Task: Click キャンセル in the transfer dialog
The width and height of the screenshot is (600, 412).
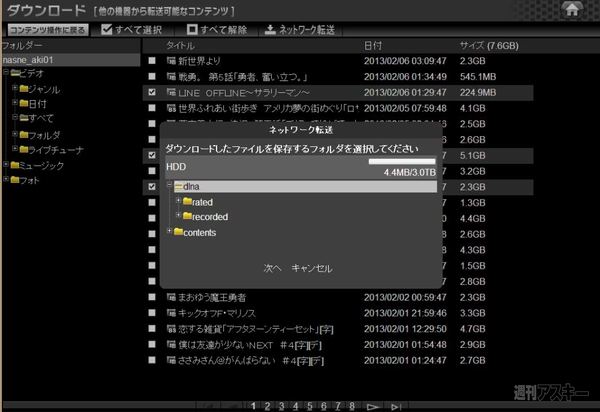Action: [x=312, y=268]
